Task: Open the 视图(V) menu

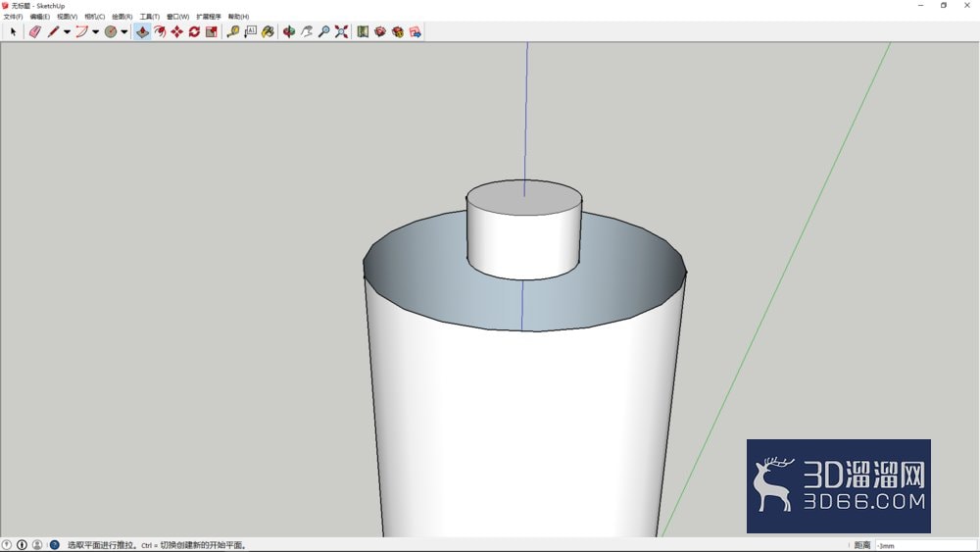Action: click(68, 17)
